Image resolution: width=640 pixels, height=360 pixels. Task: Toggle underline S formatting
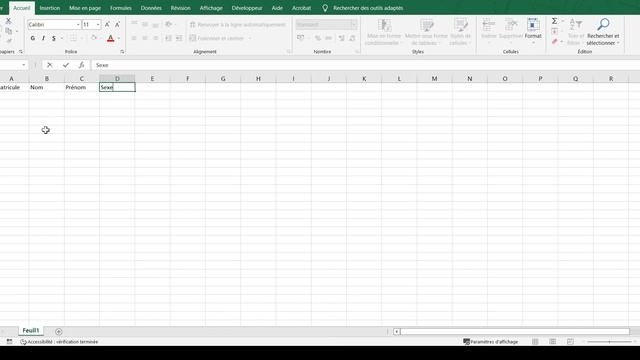53,38
